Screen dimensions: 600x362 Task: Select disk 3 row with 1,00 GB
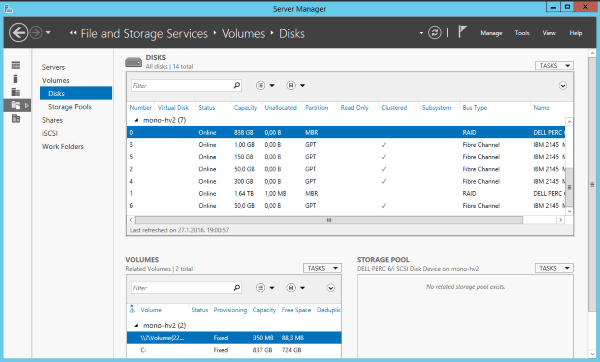(x=346, y=145)
